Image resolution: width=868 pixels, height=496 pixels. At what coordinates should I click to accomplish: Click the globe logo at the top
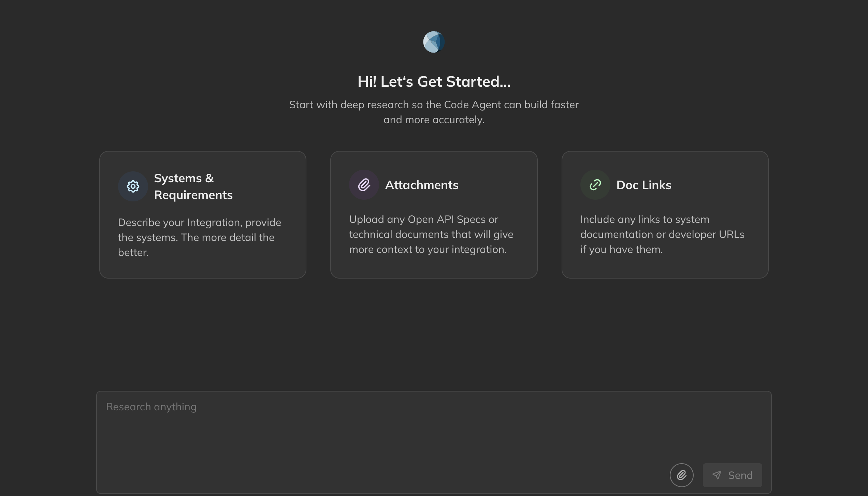(434, 42)
